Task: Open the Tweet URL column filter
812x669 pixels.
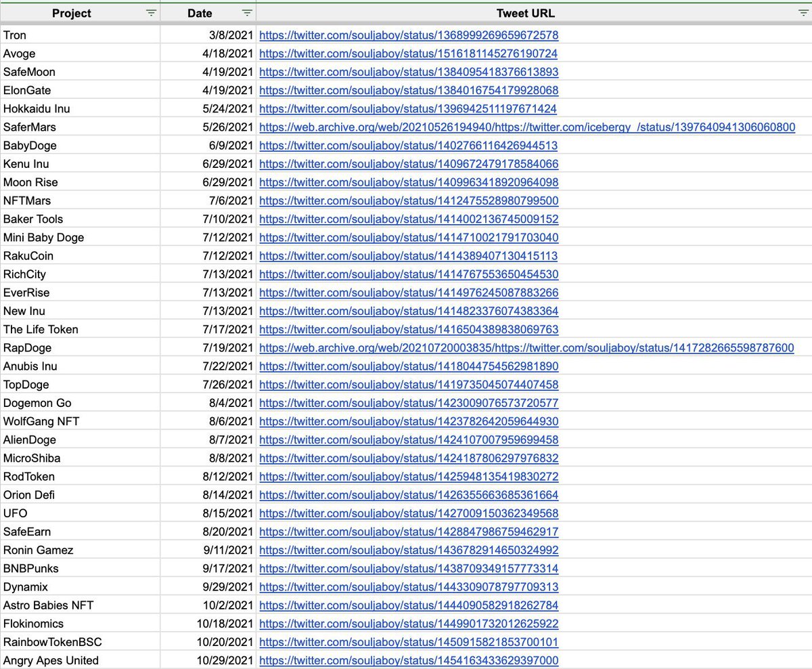Action: (803, 13)
